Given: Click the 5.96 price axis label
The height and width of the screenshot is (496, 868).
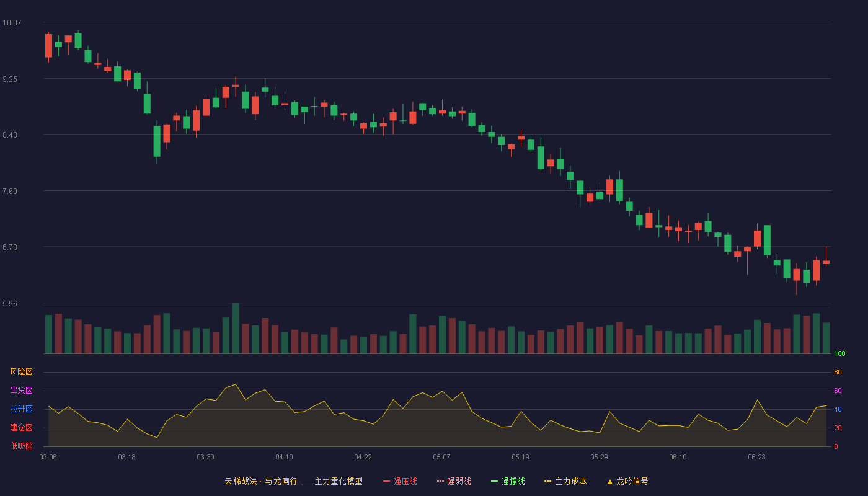Looking at the screenshot, I should pos(10,304).
